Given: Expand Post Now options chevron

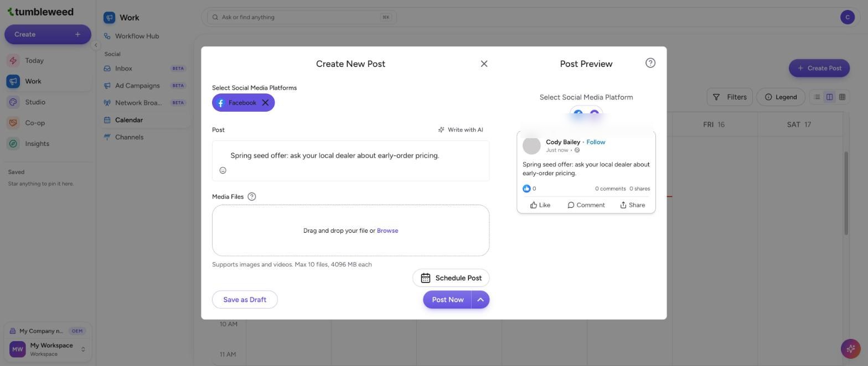Looking at the screenshot, I should [x=480, y=300].
